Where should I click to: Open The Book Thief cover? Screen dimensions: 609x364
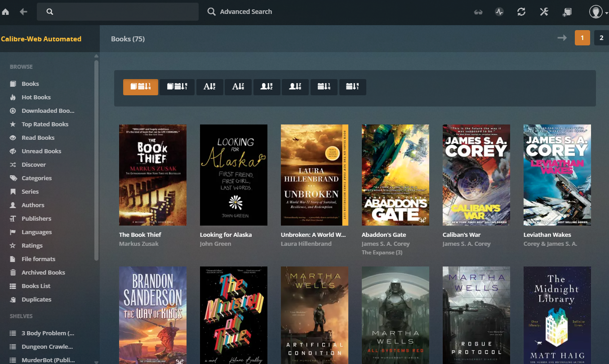[x=153, y=175]
